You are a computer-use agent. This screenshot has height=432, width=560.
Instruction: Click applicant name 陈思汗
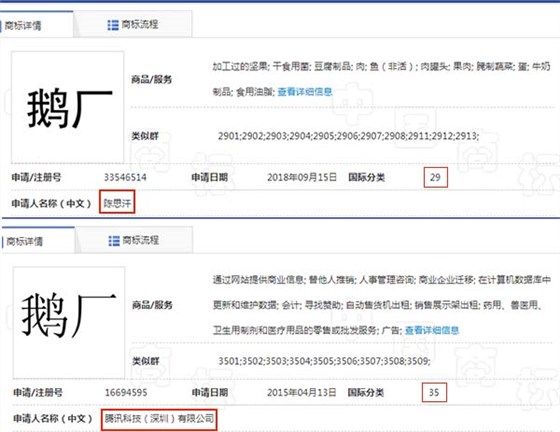(x=117, y=203)
